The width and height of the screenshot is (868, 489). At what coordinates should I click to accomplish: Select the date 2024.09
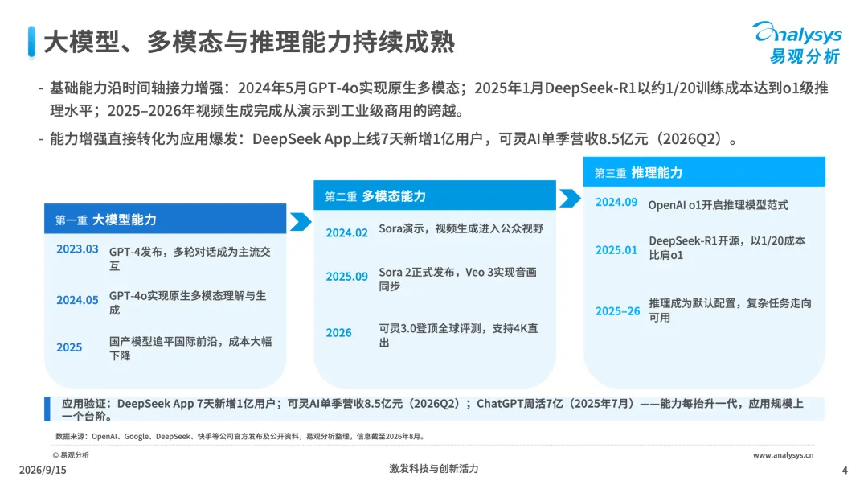[616, 203]
